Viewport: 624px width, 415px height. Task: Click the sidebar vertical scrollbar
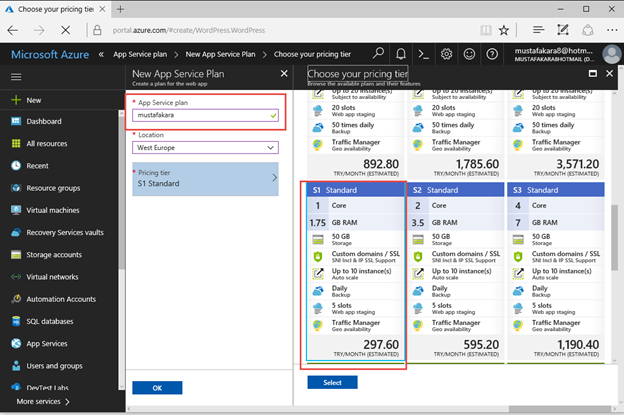coord(122,193)
